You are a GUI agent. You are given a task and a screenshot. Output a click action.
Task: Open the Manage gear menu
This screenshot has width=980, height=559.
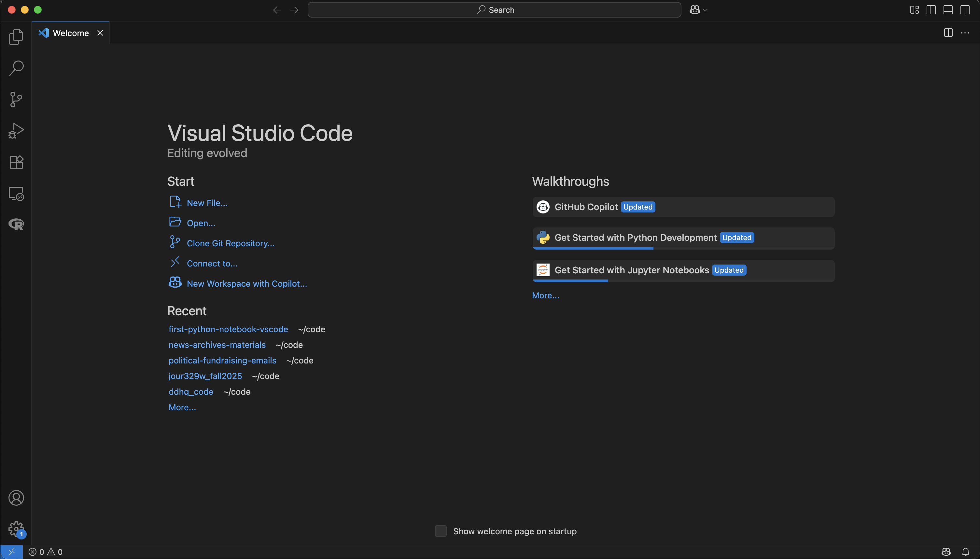pyautogui.click(x=16, y=529)
